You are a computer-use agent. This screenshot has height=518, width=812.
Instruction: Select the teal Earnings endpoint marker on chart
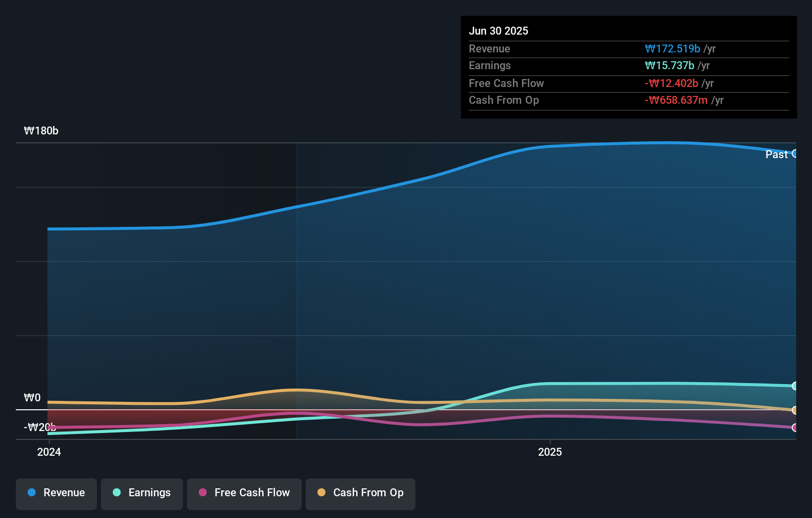point(795,386)
